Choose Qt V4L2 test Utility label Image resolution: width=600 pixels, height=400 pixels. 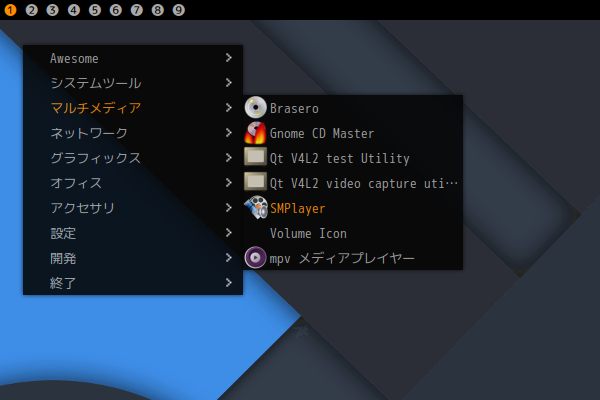pyautogui.click(x=339, y=158)
